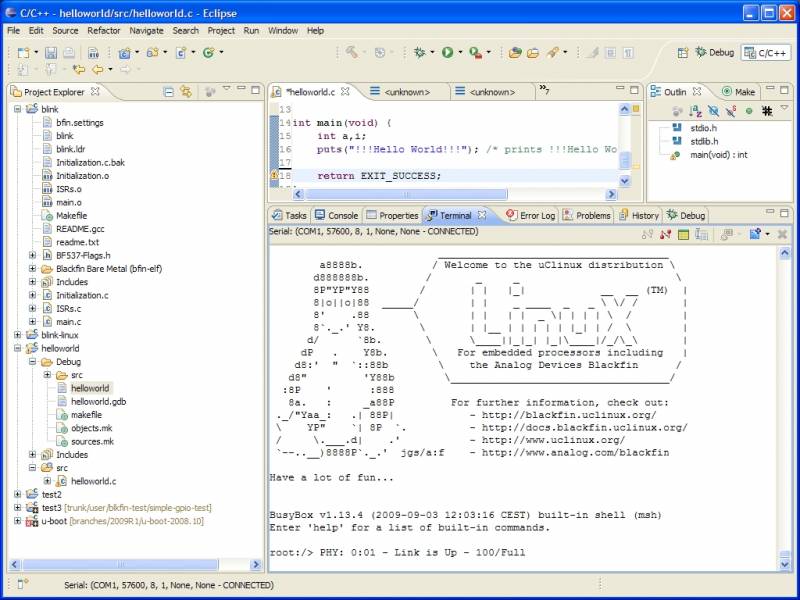800x600 pixels.
Task: Expand the BF537-Flags.h tree node
Action: pyautogui.click(x=33, y=255)
